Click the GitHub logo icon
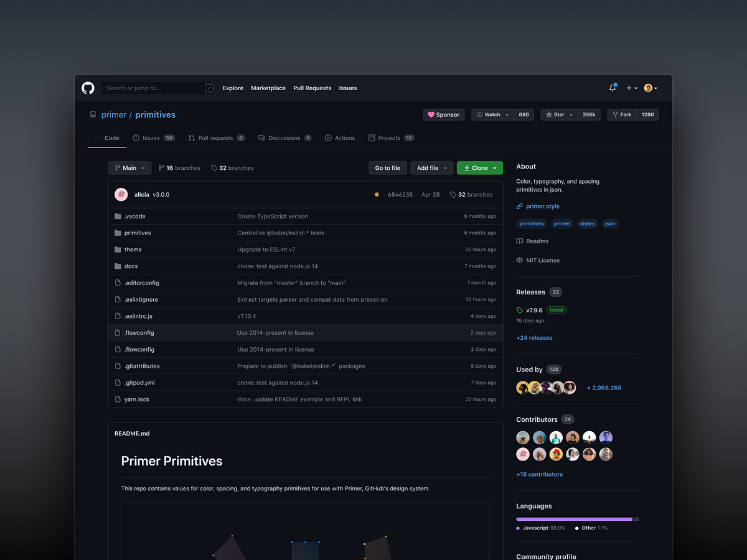This screenshot has width=747, height=560. (x=87, y=88)
